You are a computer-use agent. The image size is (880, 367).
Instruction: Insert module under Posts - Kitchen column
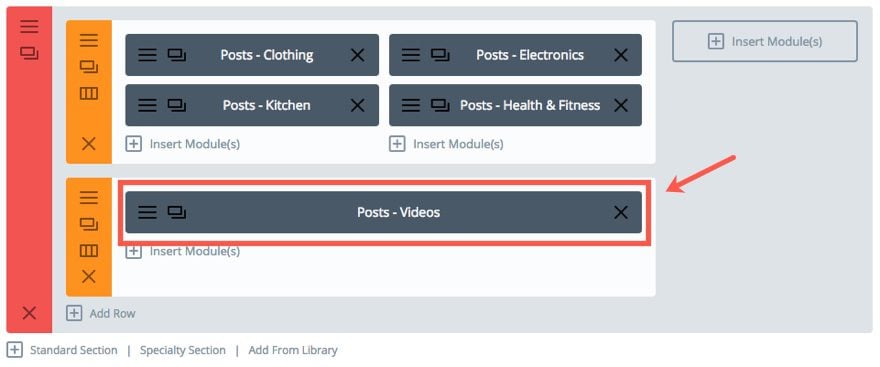point(183,144)
